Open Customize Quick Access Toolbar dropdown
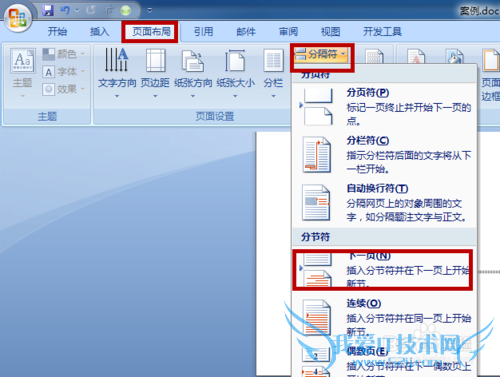 (150, 10)
